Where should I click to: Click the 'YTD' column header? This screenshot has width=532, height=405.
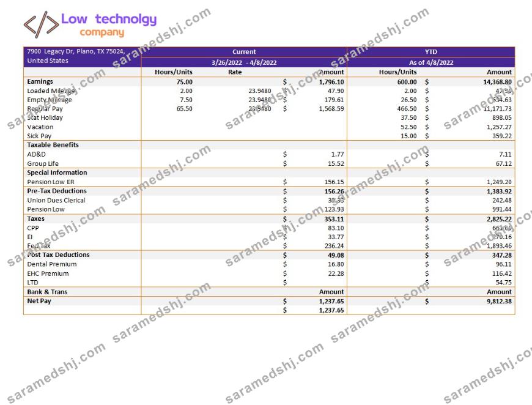coord(431,51)
